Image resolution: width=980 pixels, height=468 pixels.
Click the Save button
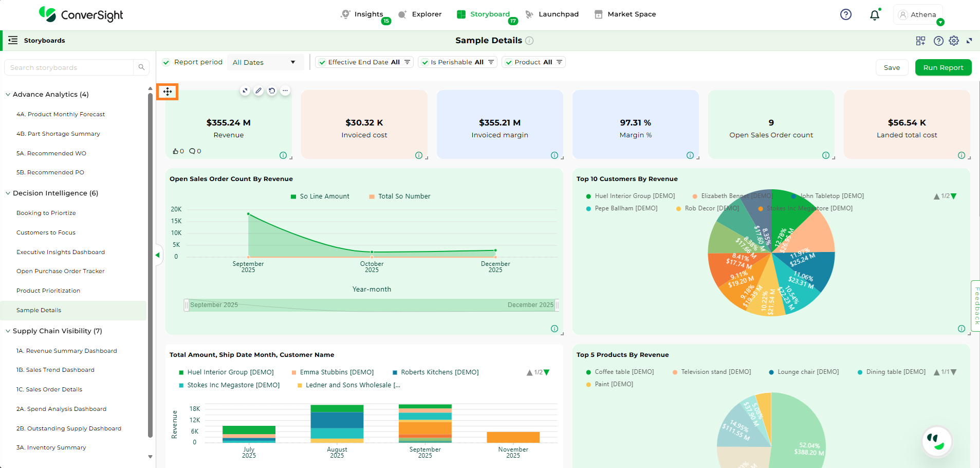point(892,67)
